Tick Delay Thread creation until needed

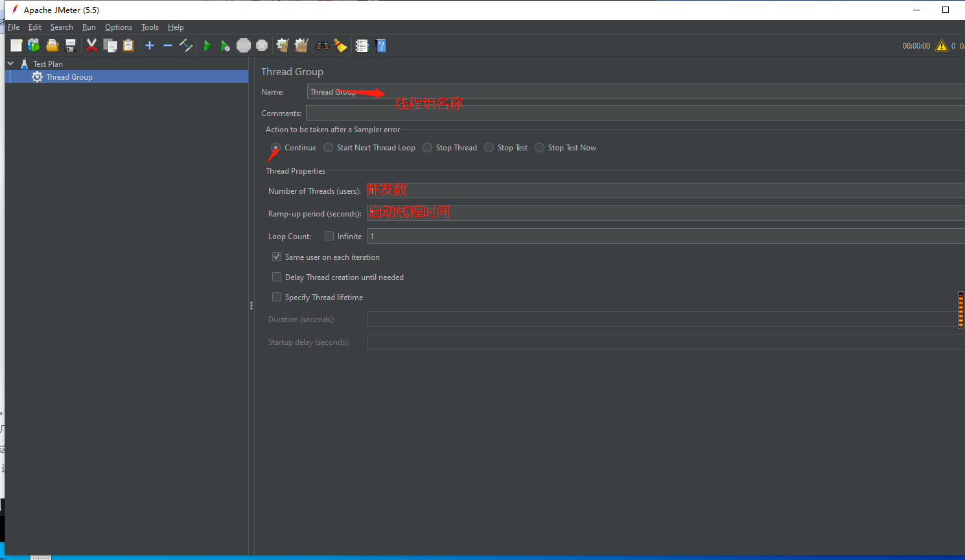coord(277,277)
